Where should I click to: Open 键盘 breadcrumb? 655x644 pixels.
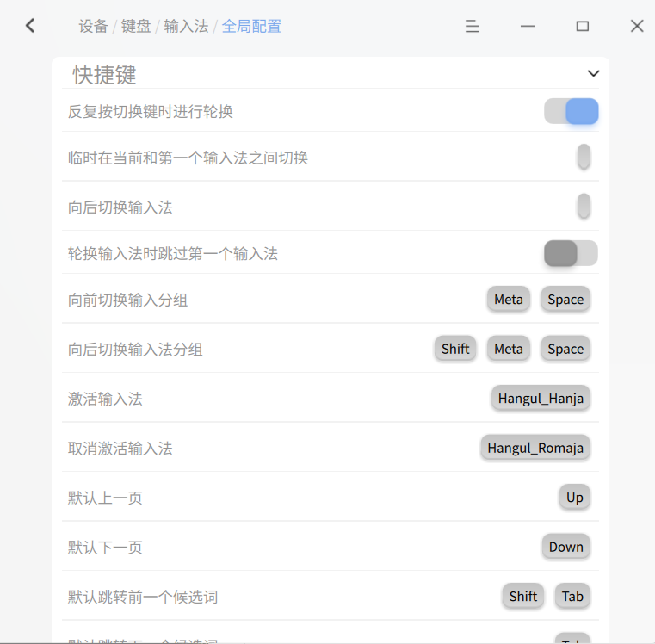(136, 27)
